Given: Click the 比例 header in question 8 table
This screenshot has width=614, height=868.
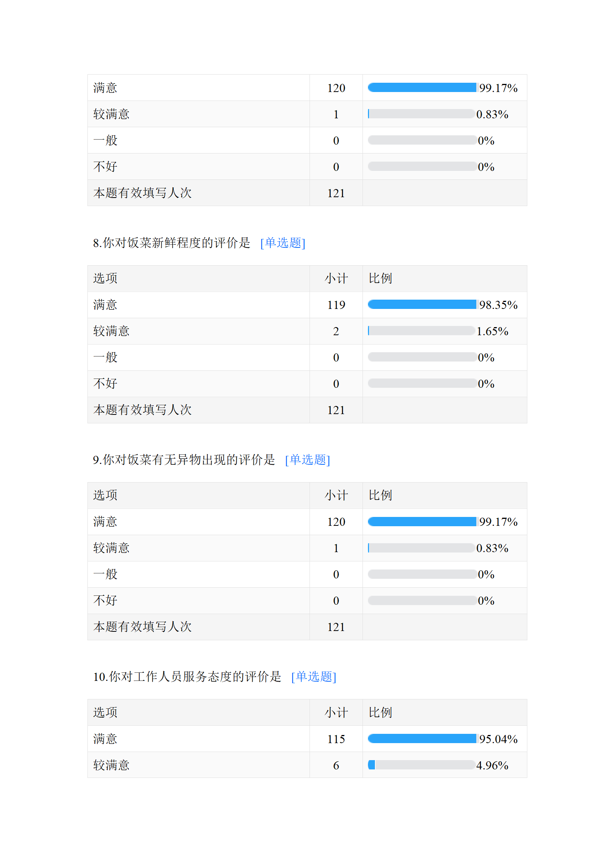Looking at the screenshot, I should [380, 278].
